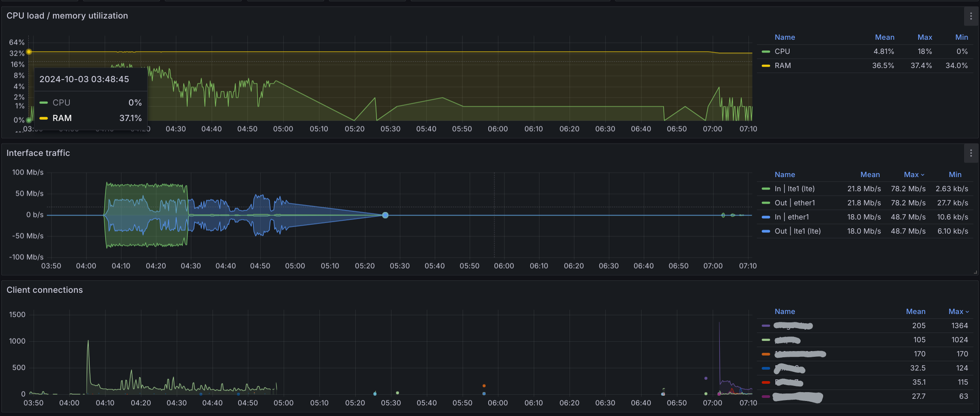The height and width of the screenshot is (416, 980).
Task: Open the CPU load panel kebab menu
Action: point(971,16)
